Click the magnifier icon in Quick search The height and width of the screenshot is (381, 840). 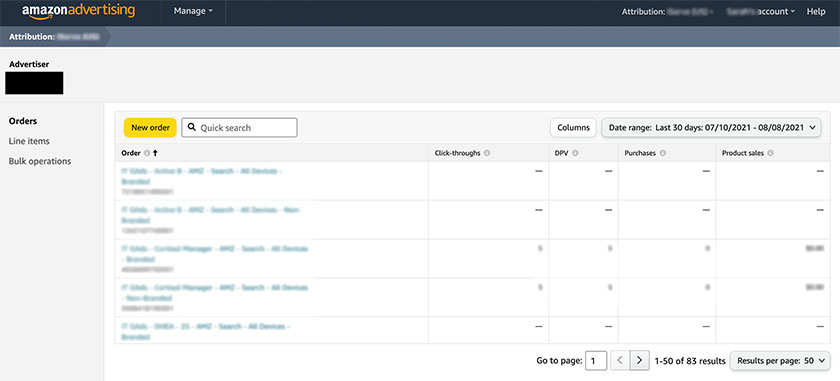[x=192, y=128]
